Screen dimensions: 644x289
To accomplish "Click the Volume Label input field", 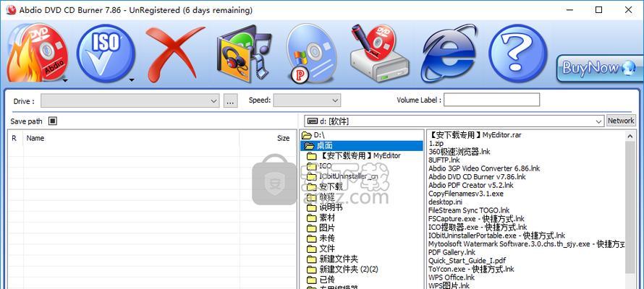I will pos(491,100).
